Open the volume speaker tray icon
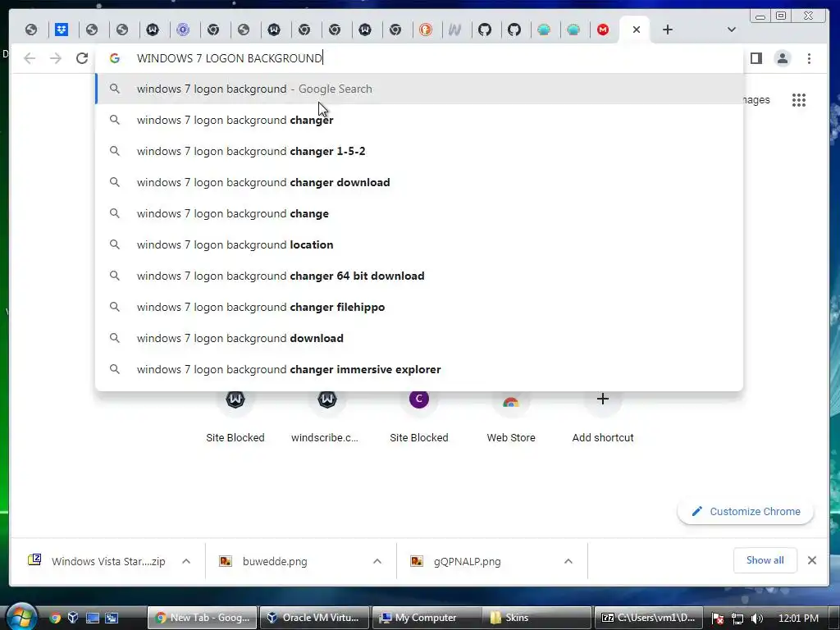This screenshot has height=630, width=840. click(756, 619)
